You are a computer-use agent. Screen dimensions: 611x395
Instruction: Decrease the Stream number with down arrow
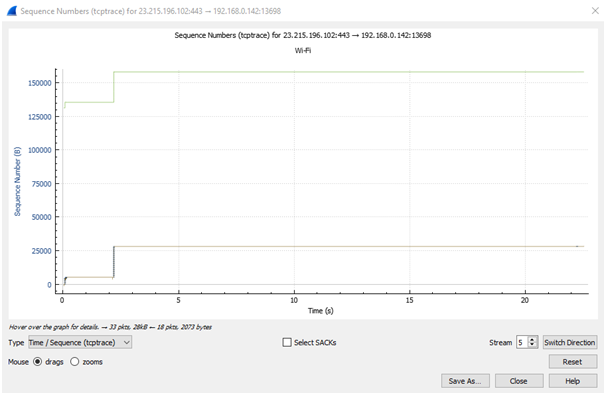point(533,345)
